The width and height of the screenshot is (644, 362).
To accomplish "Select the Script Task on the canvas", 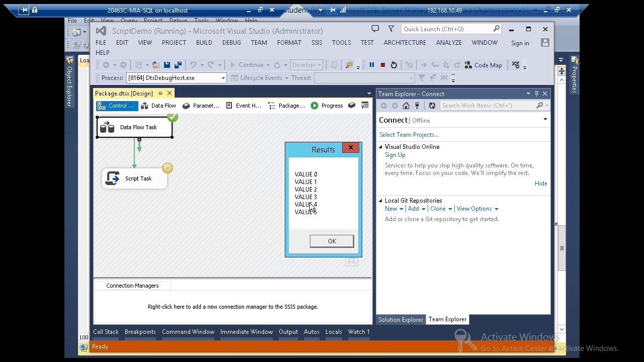I will [x=134, y=178].
